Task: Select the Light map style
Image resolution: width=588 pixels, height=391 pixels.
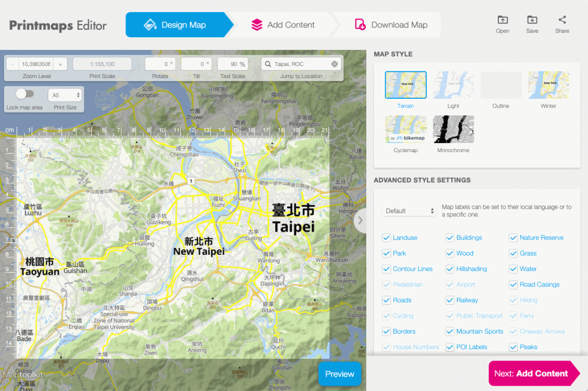Action: [x=453, y=85]
